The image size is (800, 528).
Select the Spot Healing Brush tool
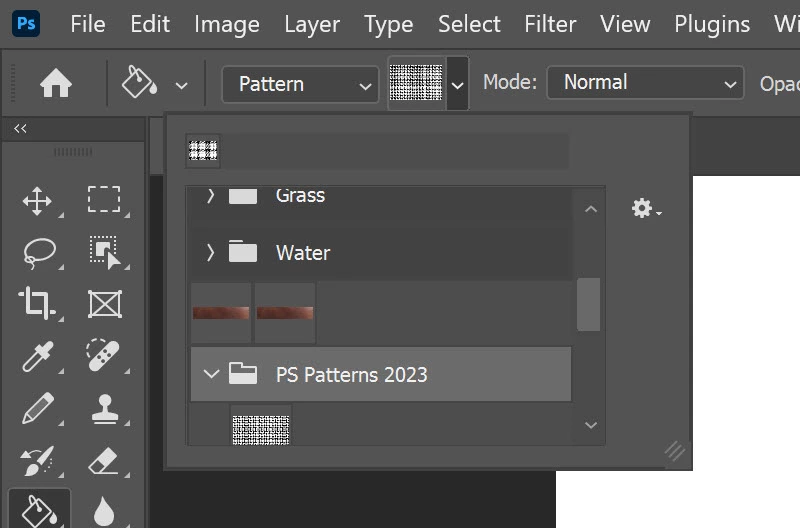coord(103,355)
